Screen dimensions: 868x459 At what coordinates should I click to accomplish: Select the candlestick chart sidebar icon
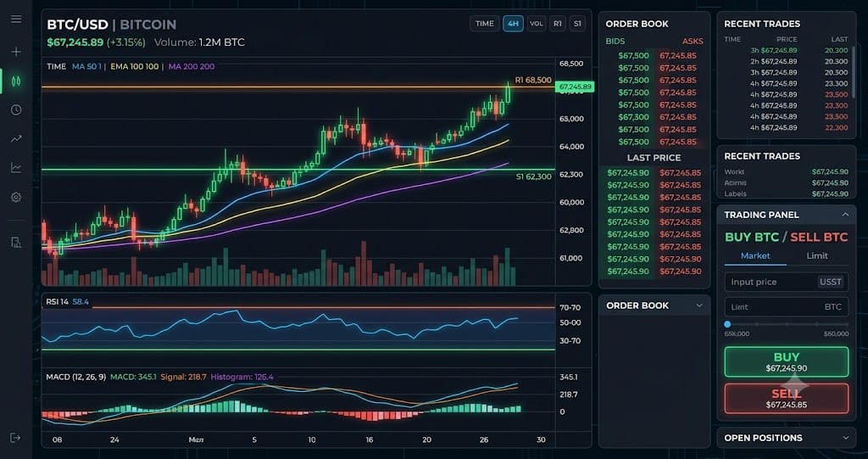[x=16, y=81]
